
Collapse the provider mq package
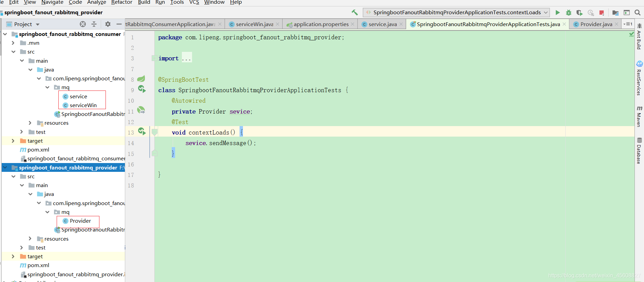pos(48,212)
